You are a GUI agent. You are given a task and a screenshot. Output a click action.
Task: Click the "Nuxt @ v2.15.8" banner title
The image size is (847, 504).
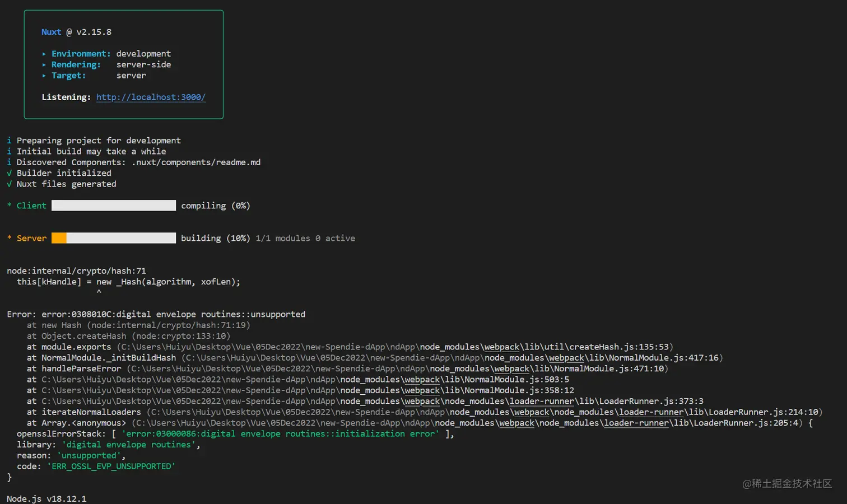tap(76, 32)
